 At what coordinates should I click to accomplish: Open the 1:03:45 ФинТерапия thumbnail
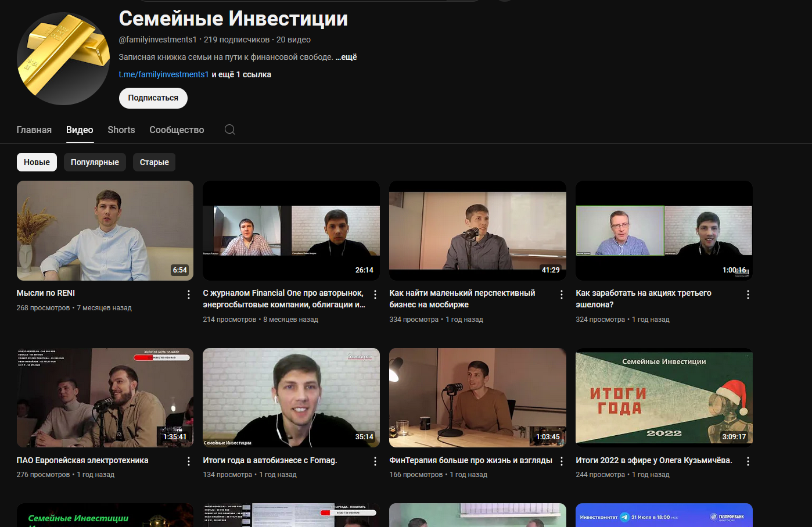[x=477, y=397]
